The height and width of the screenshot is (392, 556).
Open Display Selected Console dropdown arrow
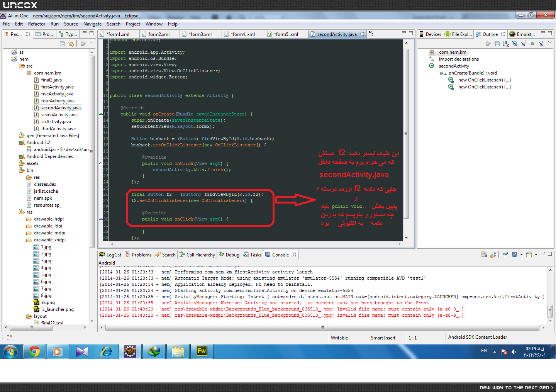coord(521,255)
